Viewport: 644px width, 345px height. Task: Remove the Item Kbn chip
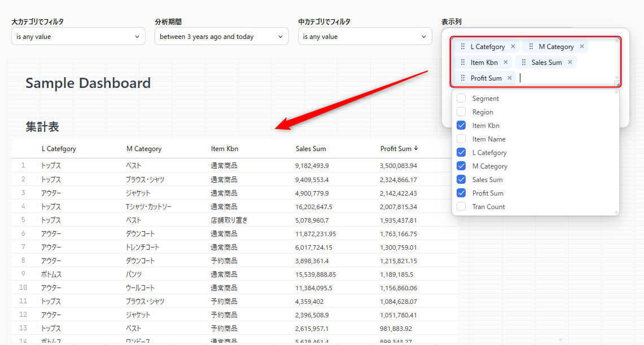tap(506, 63)
